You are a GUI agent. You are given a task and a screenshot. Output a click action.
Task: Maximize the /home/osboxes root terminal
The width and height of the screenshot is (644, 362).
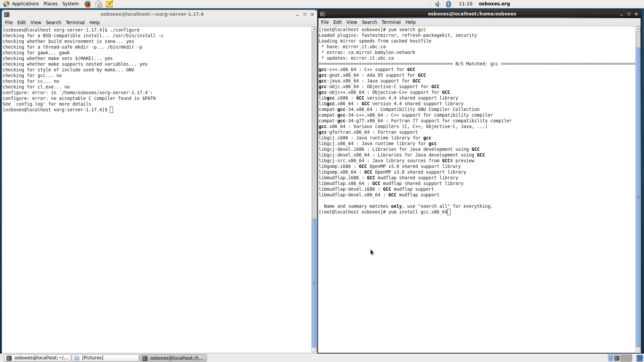coord(629,14)
